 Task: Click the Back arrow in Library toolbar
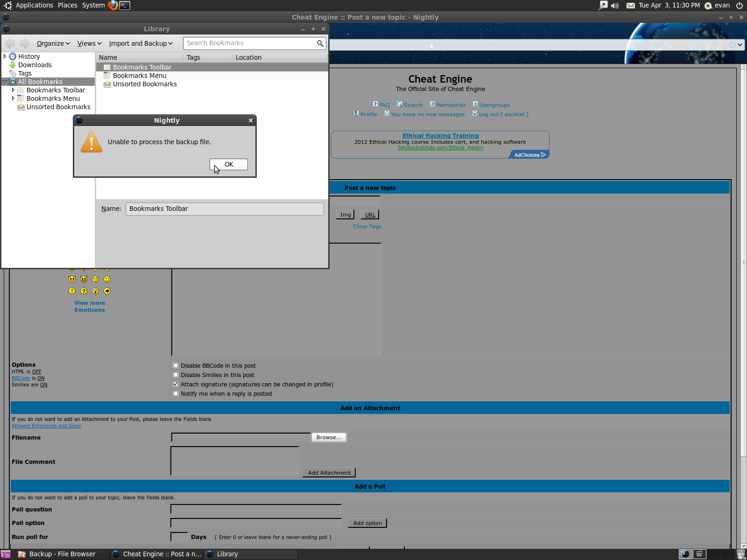(x=9, y=43)
